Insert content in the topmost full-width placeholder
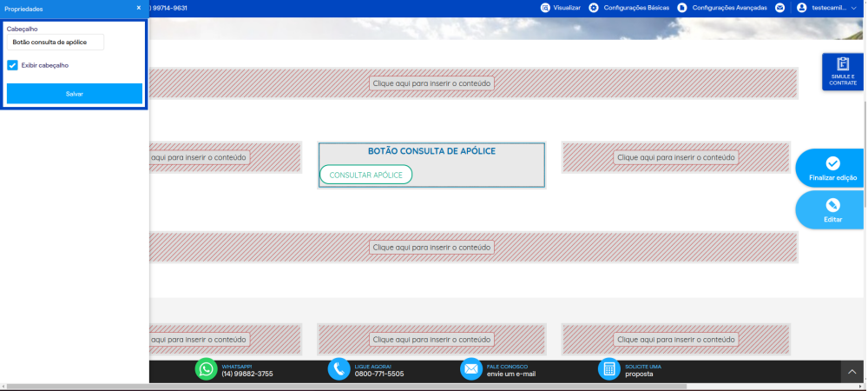The image size is (868, 391). click(x=431, y=83)
